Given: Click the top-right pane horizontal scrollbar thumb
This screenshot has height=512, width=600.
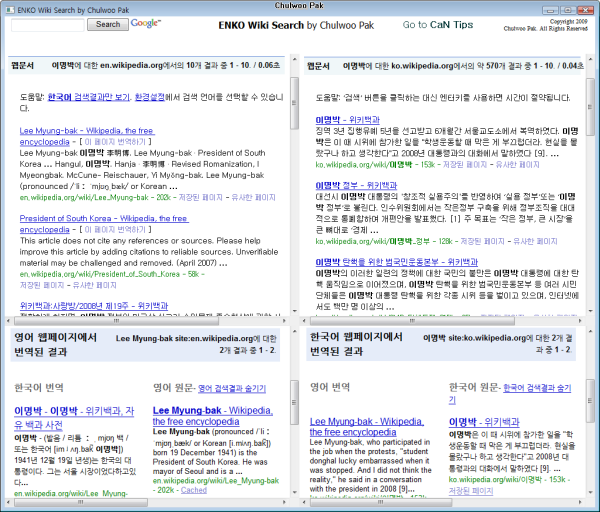Looking at the screenshot, I should click(x=412, y=321).
